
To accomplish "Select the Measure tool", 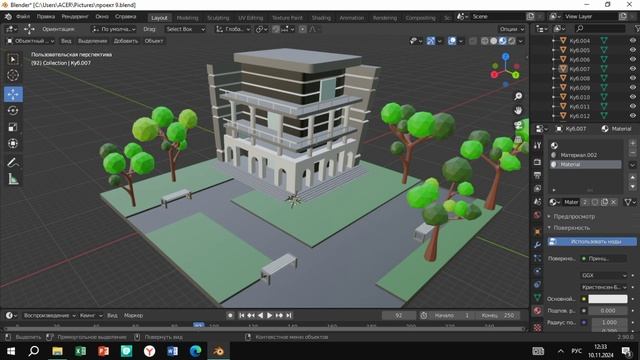I will tap(13, 179).
